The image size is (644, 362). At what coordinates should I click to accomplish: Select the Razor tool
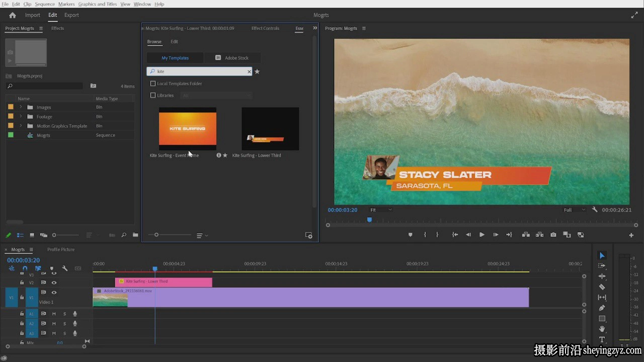[x=602, y=287]
